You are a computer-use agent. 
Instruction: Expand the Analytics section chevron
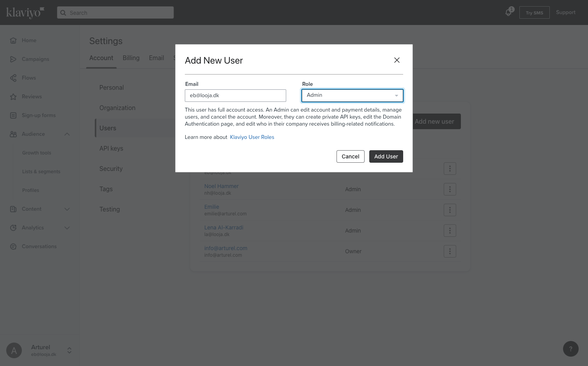67,227
